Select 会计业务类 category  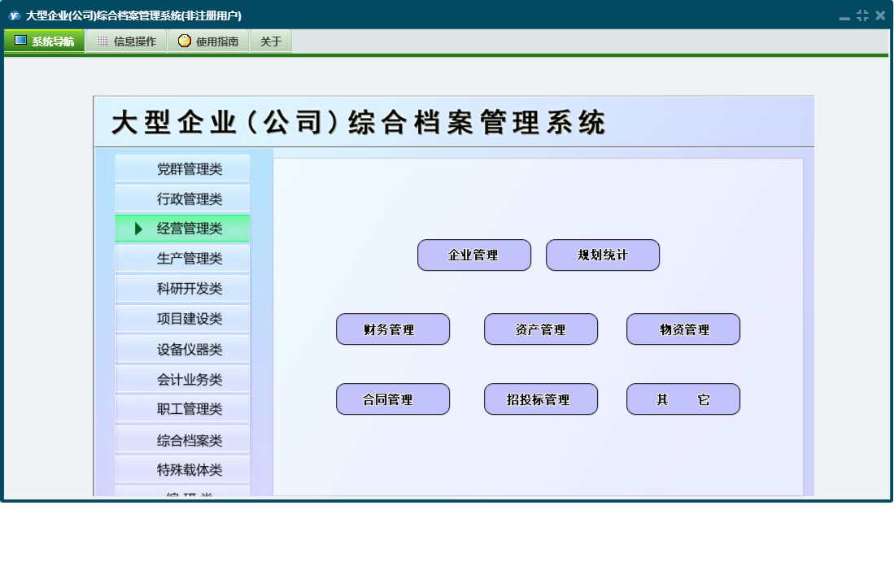[182, 379]
